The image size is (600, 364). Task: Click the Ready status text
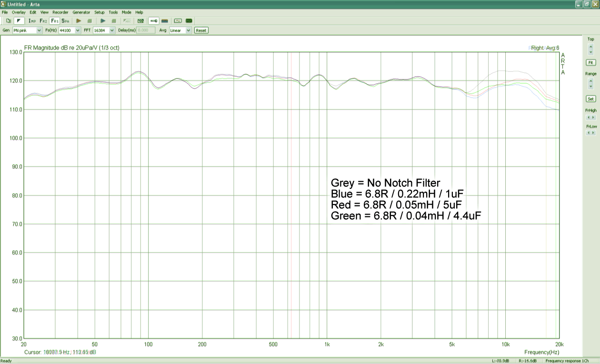click(6, 361)
